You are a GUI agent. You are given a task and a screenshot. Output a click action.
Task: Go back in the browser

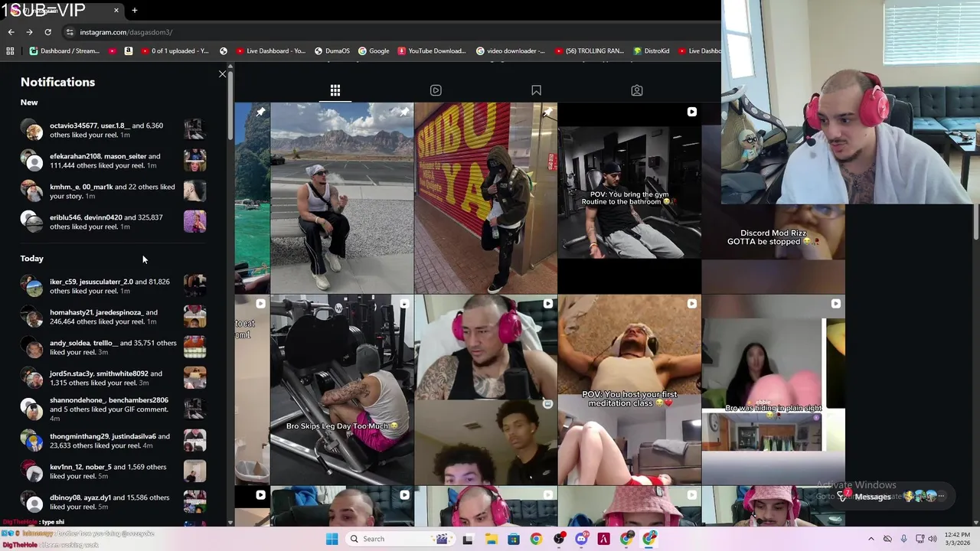click(11, 32)
